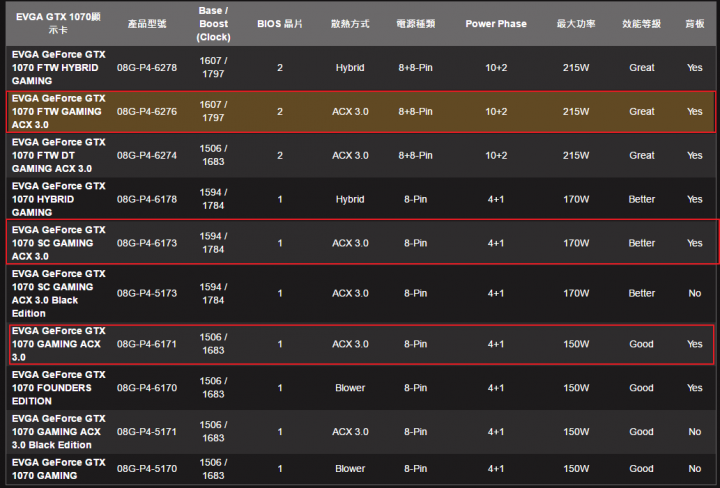720x488 pixels.
Task: Select '10+2' power phase in 08G-P4-6278 row
Action: pyautogui.click(x=496, y=67)
